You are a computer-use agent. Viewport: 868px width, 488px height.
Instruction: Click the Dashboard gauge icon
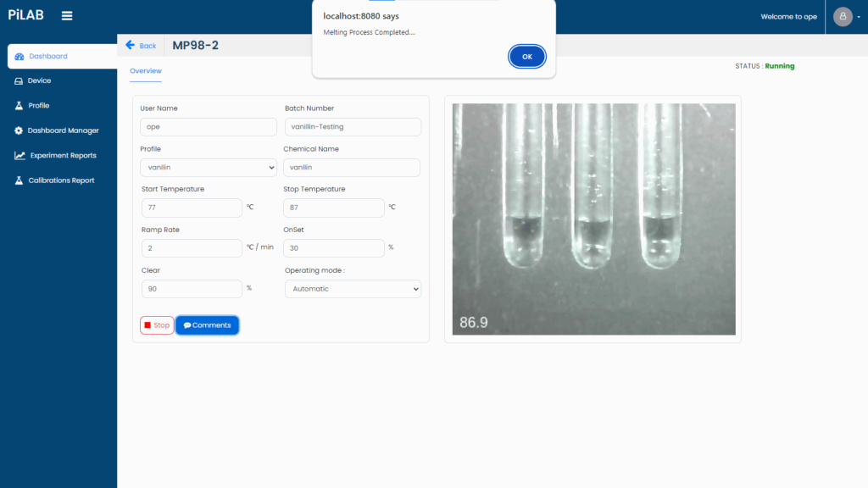click(19, 57)
